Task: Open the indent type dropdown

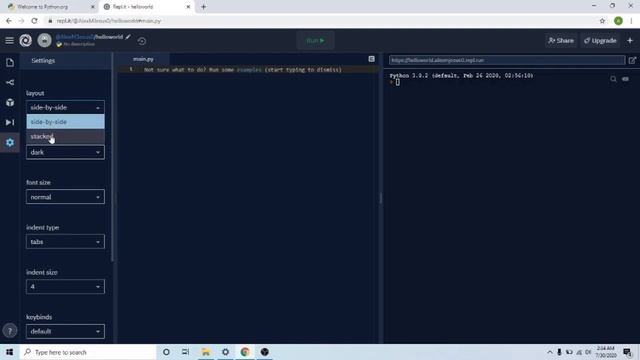Action: [x=65, y=242]
